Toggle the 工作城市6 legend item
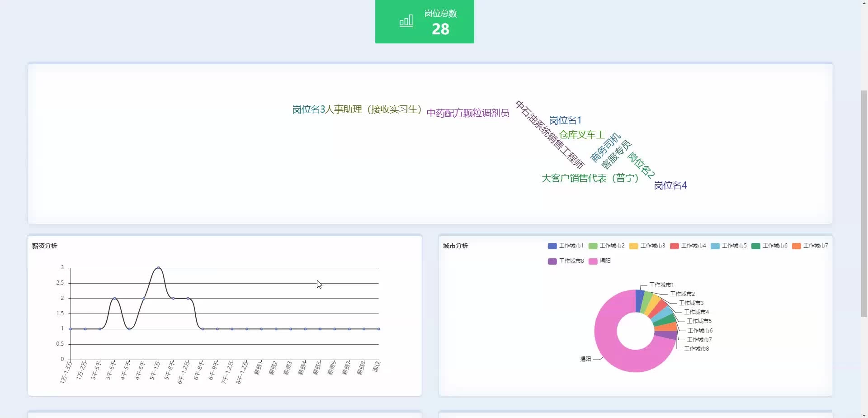 click(769, 246)
